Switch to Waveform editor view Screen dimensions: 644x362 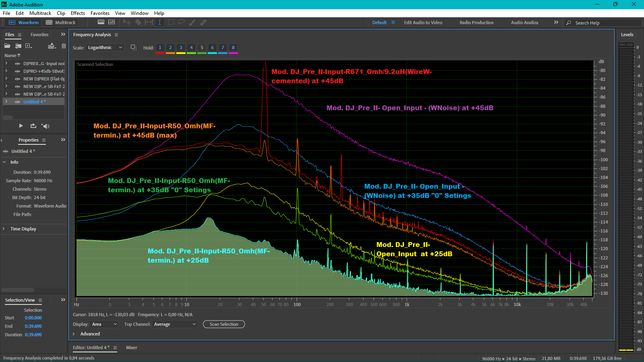tap(24, 23)
